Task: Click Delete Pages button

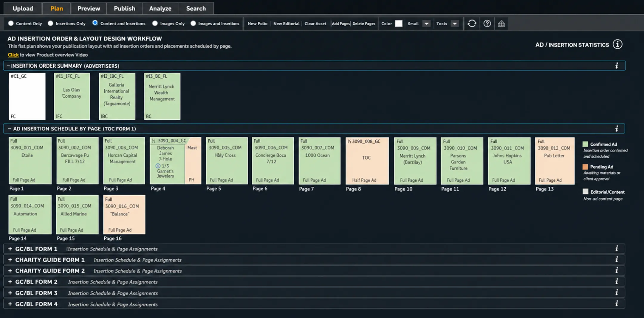Action: pyautogui.click(x=364, y=24)
